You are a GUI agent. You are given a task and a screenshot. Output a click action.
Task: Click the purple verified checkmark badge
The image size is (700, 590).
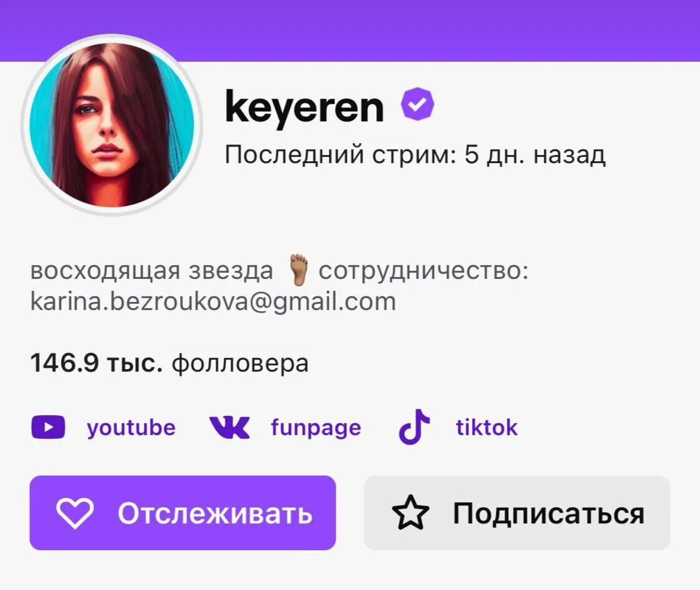point(417,104)
